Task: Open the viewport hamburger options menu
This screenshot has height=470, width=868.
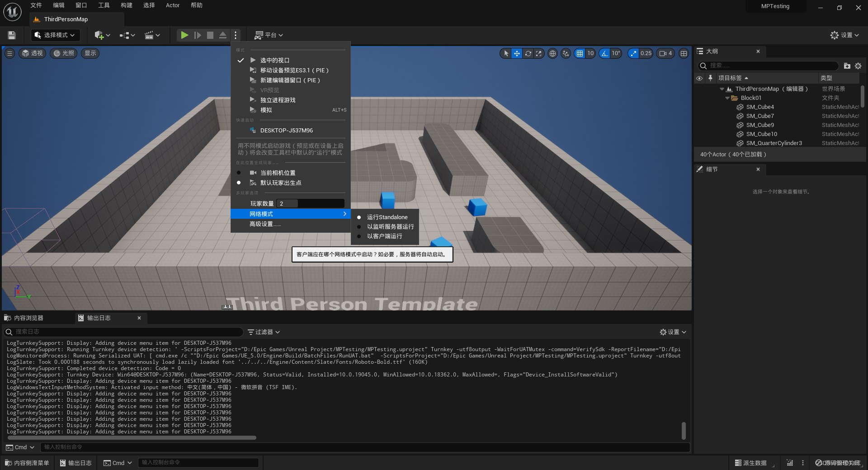Action: pyautogui.click(x=9, y=53)
